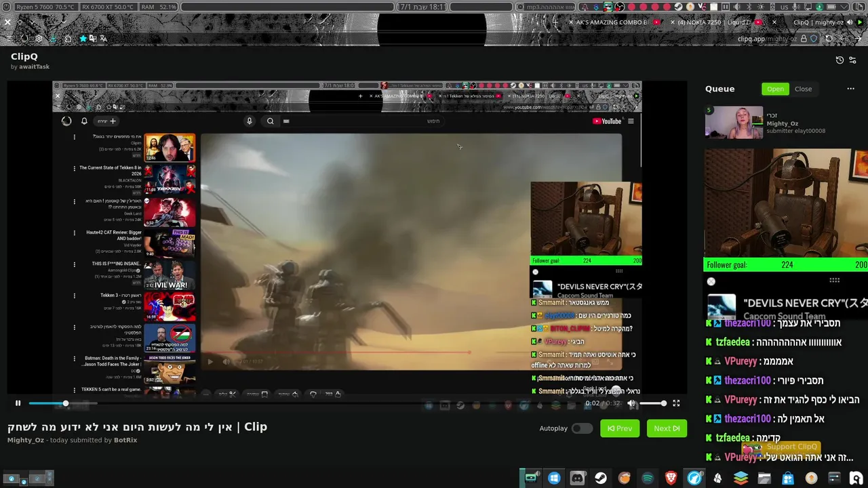
Task: Select the ClipQ mighty-oz browser tab
Action: [x=818, y=22]
